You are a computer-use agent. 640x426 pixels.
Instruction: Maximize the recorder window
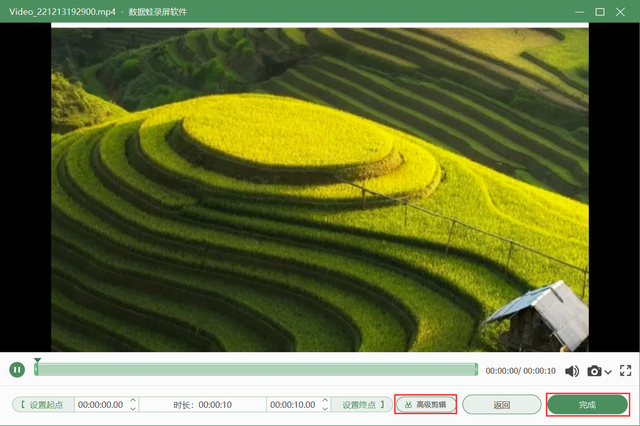(x=600, y=12)
